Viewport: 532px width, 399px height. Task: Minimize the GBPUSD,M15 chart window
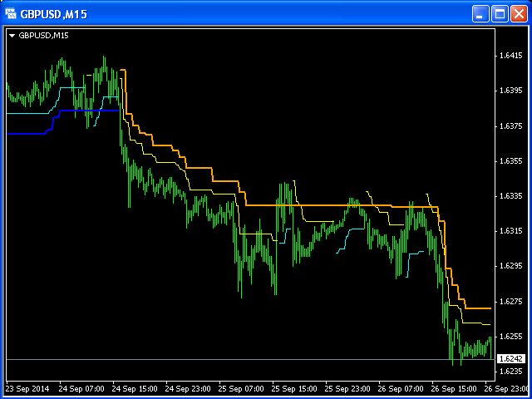pyautogui.click(x=480, y=14)
